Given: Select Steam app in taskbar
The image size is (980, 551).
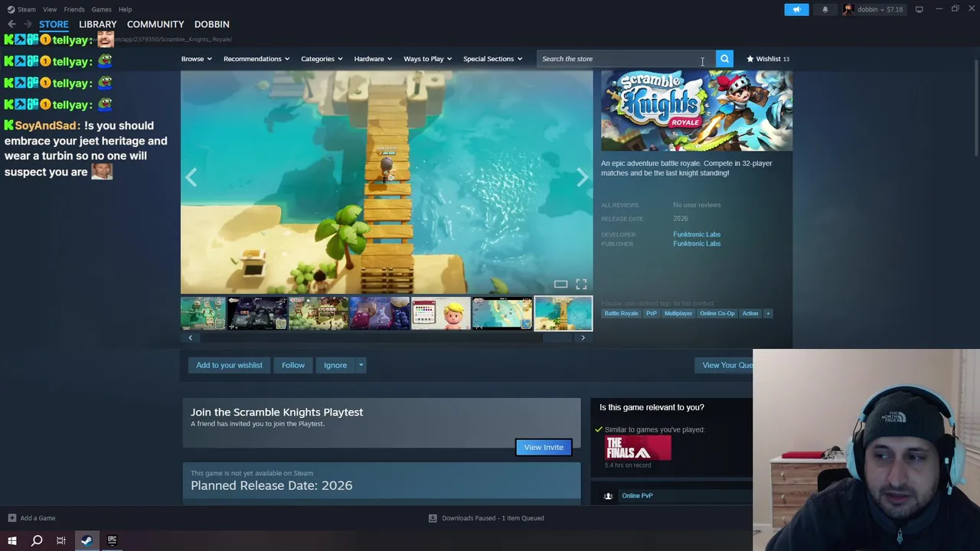Looking at the screenshot, I should [x=87, y=540].
